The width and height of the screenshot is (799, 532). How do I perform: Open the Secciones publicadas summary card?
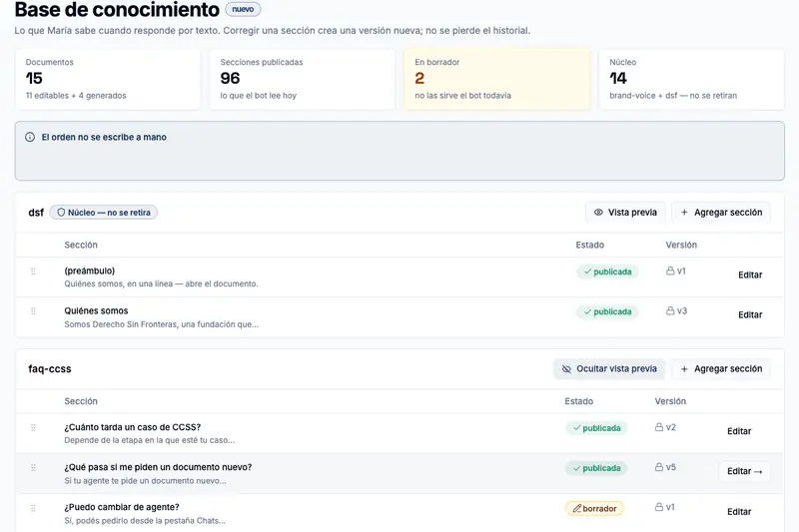[x=303, y=80]
